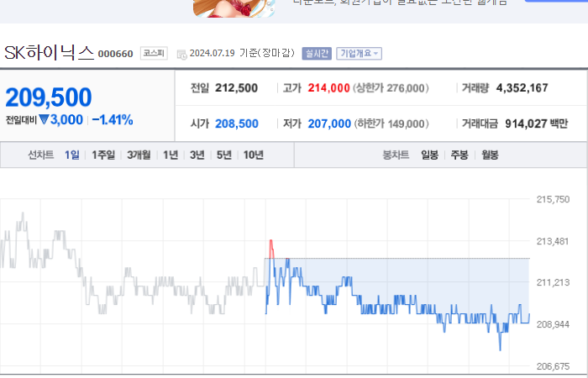Screen dimensions: 588x378
Task: Switch to the 월봉 candle chart
Action: tap(490, 155)
